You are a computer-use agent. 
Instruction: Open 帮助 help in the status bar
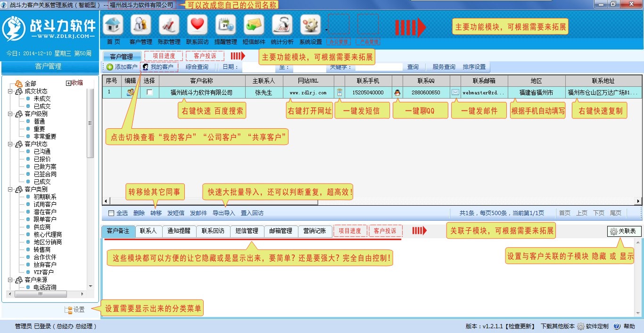pos(625,326)
